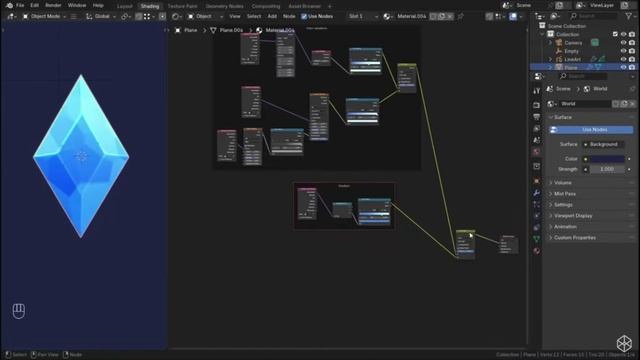Disable Camera in renders with camera icon
Image resolution: width=640 pixels, height=360 pixels.
click(x=632, y=42)
